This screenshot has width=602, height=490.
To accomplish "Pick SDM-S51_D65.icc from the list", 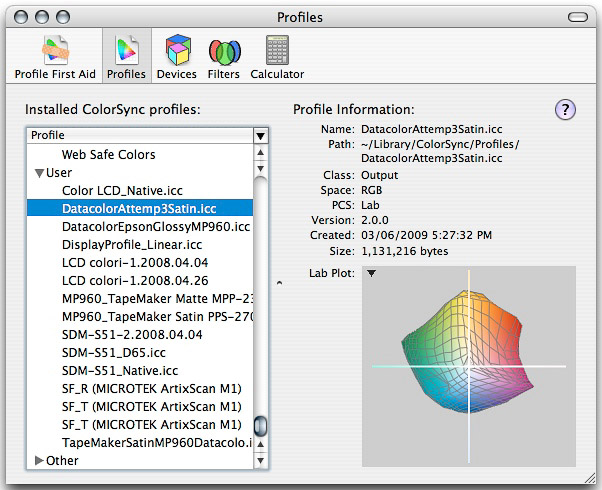I will point(111,352).
